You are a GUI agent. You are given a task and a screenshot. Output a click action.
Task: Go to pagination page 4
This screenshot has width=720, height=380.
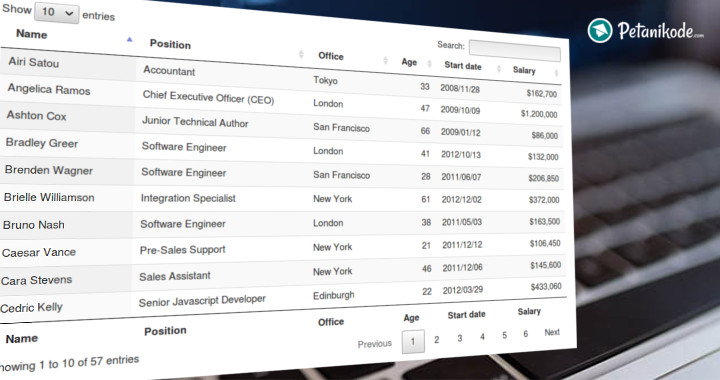482,337
